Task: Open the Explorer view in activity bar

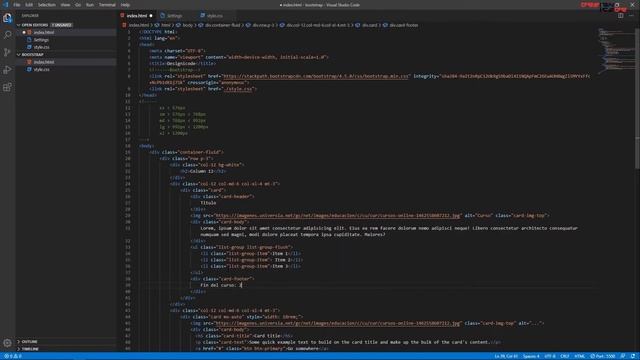Action: pos(7,18)
